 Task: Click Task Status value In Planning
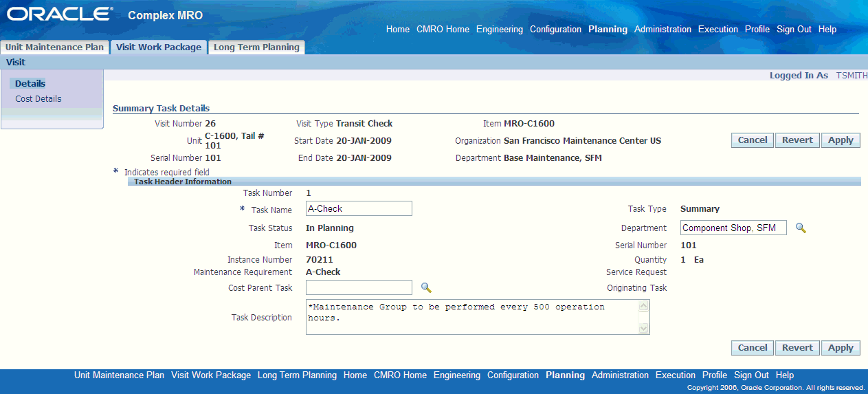[x=330, y=228]
